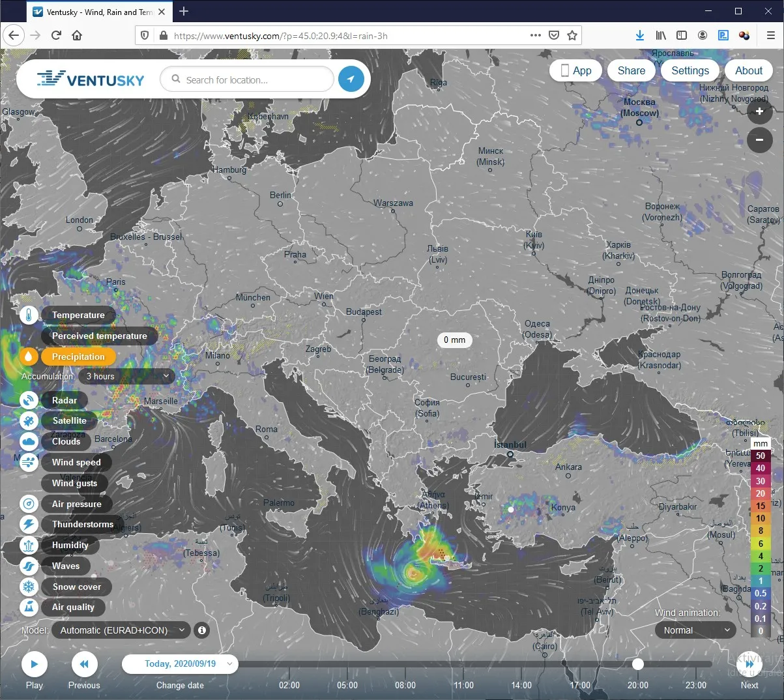Select the Waves layer

[x=66, y=566]
